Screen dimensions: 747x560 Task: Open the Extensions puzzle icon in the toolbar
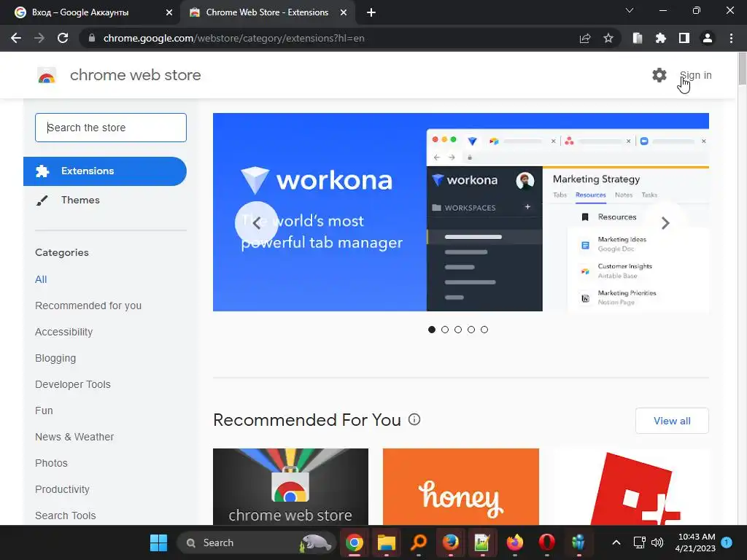660,38
